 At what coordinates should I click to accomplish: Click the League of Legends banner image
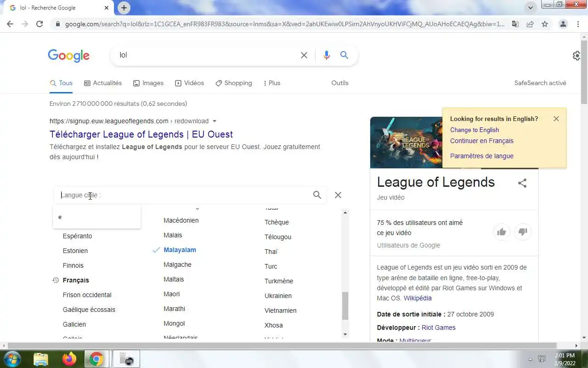(407, 143)
